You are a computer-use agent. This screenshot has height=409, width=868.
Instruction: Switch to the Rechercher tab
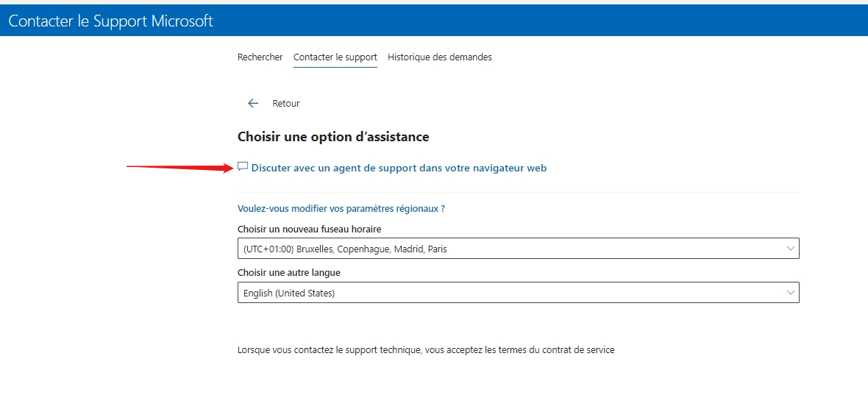coord(260,57)
